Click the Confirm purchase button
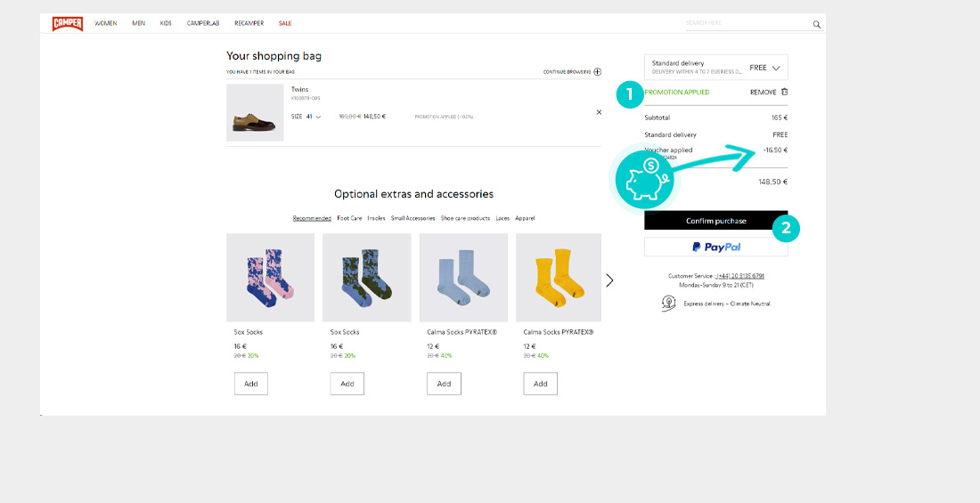This screenshot has width=980, height=503. [716, 221]
